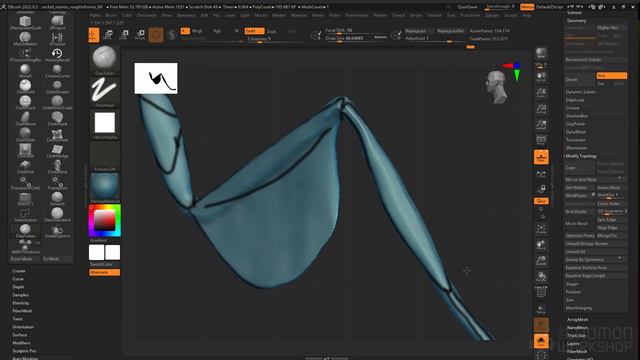This screenshot has height=360, width=640.
Task: Select the Smooth brush
Action: pos(57,199)
